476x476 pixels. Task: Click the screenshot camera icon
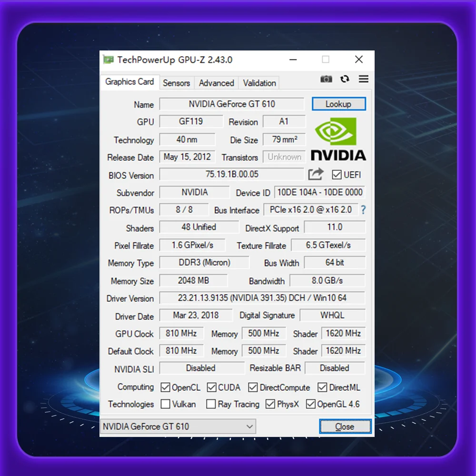pyautogui.click(x=326, y=79)
